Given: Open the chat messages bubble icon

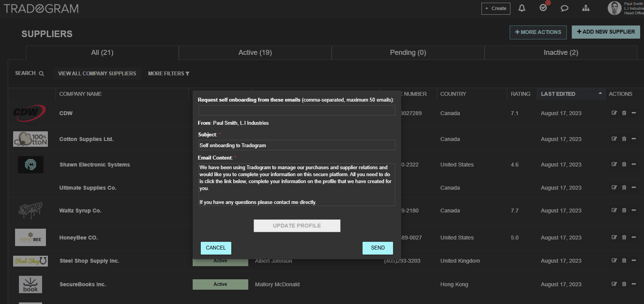Looking at the screenshot, I should [564, 8].
